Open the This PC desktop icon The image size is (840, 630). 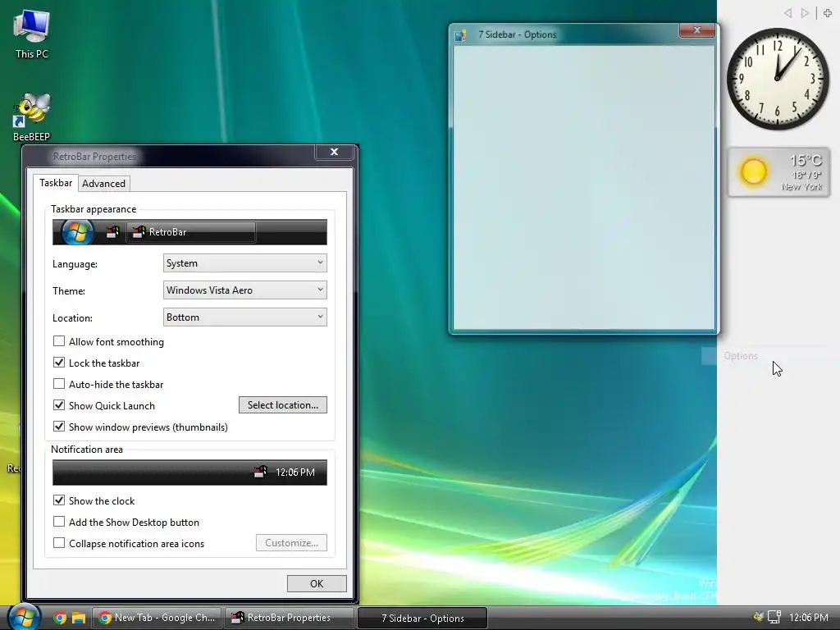(x=32, y=33)
